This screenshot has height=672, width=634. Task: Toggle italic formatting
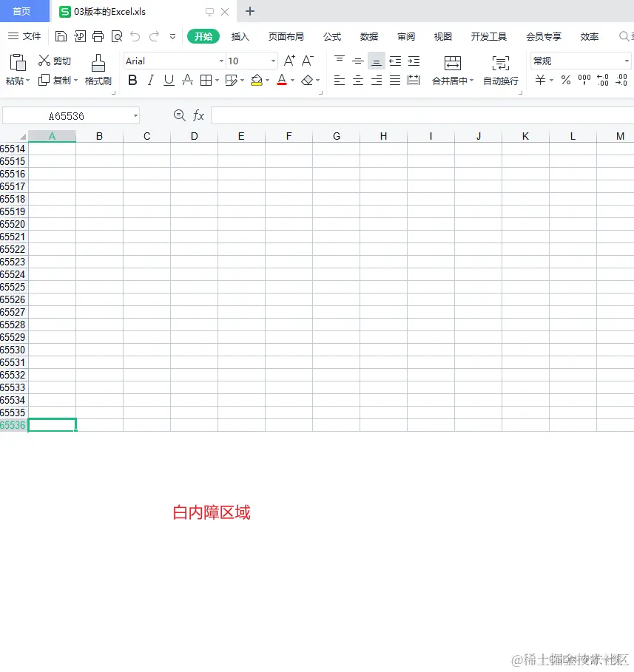(151, 80)
